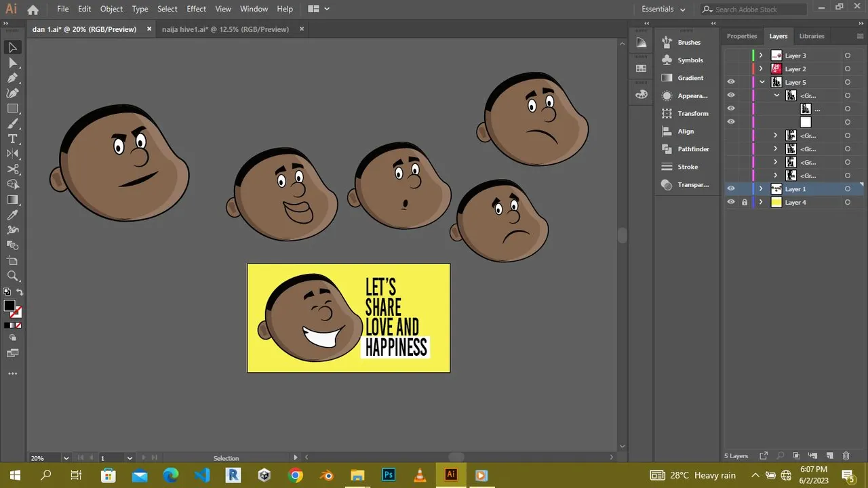Screen dimensions: 868x488
Task: Select the Gradient tool in toolbar
Action: (x=13, y=200)
